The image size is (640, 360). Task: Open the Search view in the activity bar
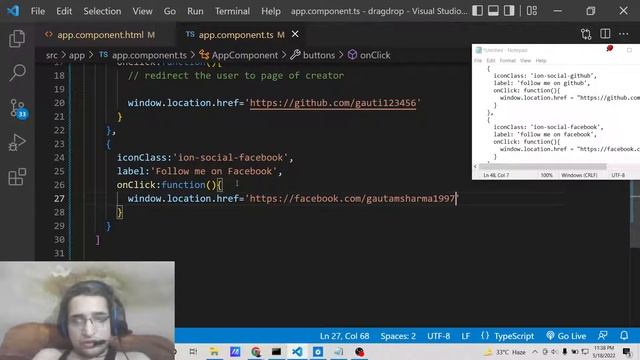point(17,73)
